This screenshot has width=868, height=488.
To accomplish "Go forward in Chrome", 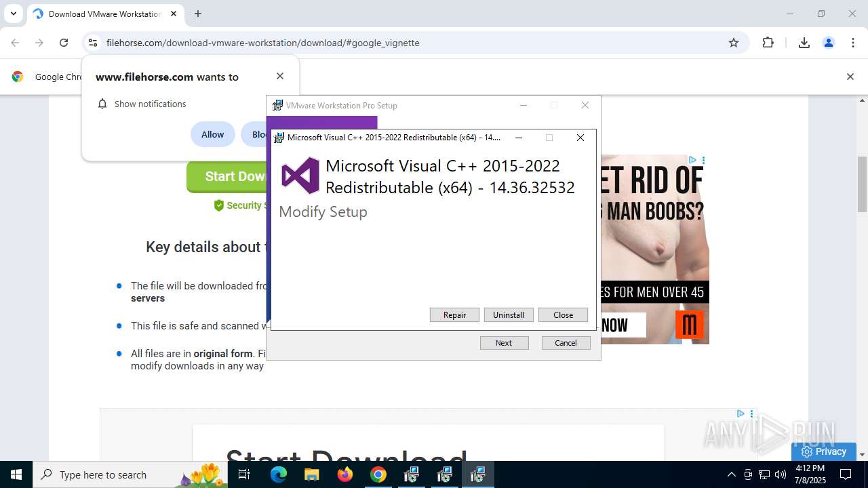I will pyautogui.click(x=39, y=43).
